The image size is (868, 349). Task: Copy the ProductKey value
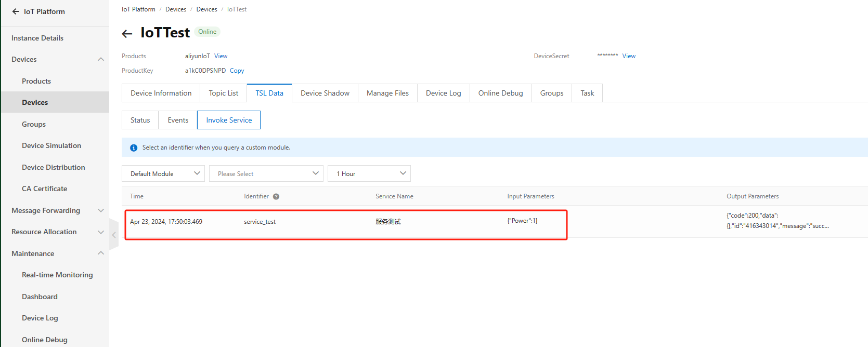click(x=237, y=71)
